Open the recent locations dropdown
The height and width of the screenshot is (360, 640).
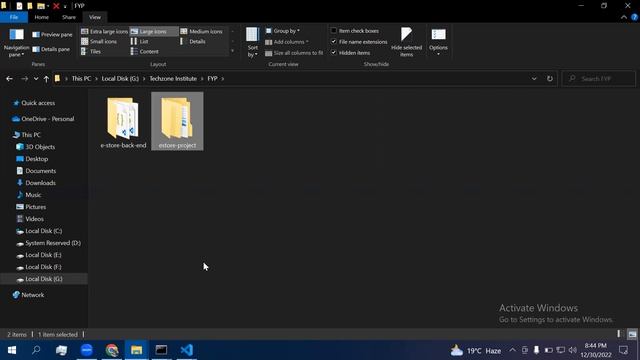(36, 78)
